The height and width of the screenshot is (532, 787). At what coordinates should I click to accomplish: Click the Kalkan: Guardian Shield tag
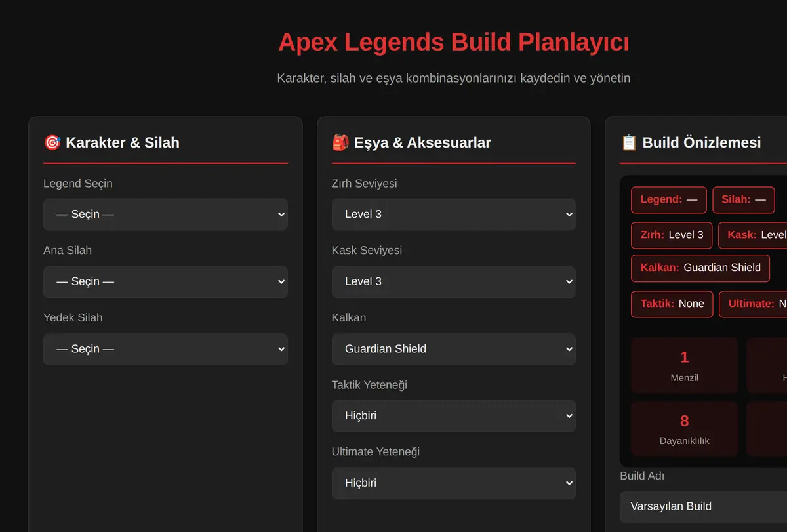700,268
